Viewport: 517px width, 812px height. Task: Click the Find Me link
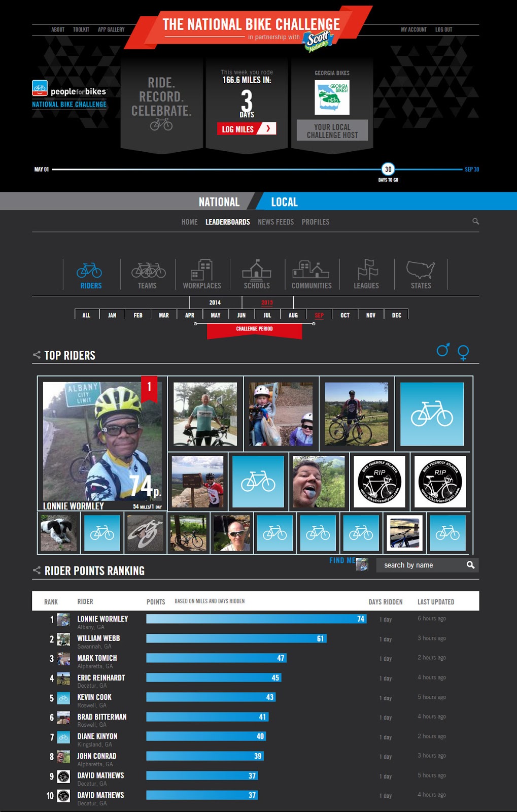point(342,560)
